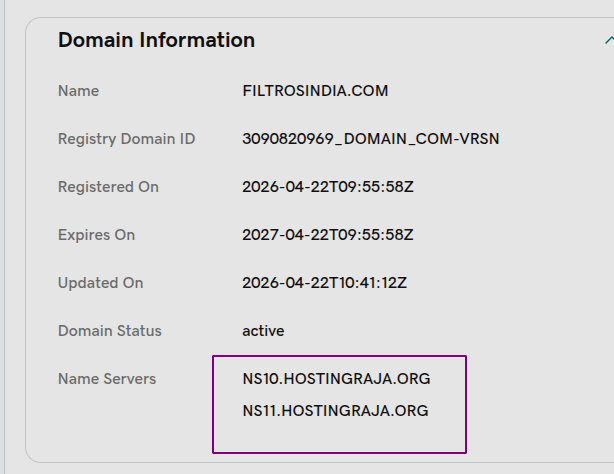
Task: Click the purple highlight box's bottom border
Action: (x=340, y=452)
